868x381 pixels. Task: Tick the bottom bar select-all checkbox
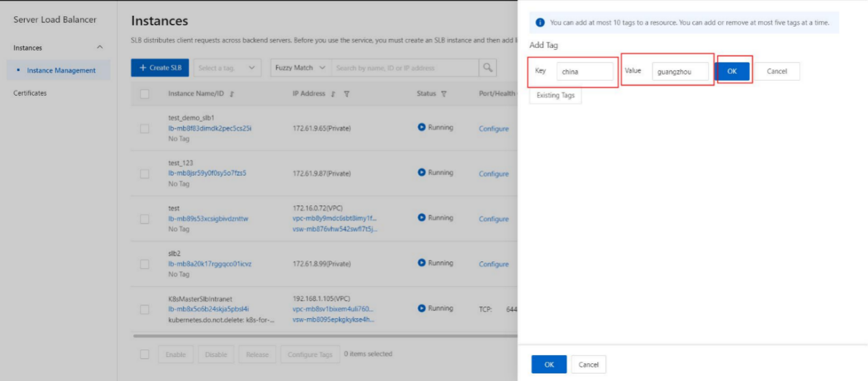click(x=144, y=354)
